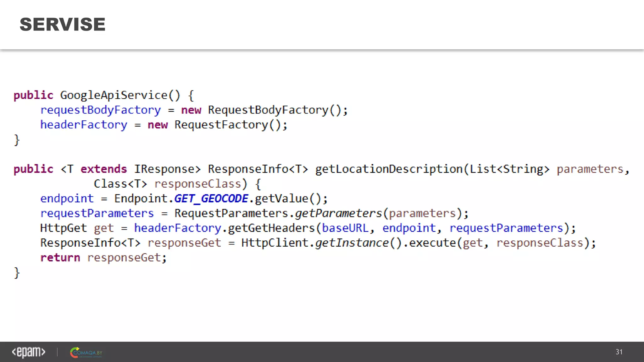Click the getParameters static method call

point(338,213)
